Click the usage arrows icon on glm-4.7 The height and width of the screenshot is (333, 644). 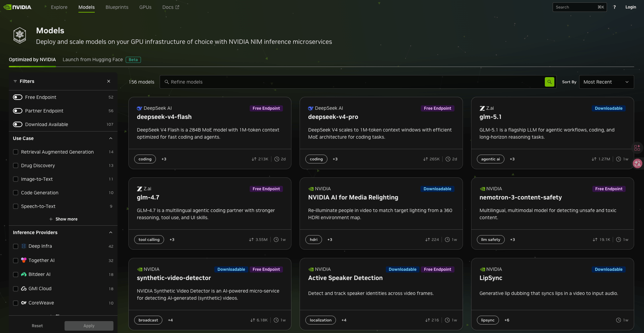tap(251, 240)
